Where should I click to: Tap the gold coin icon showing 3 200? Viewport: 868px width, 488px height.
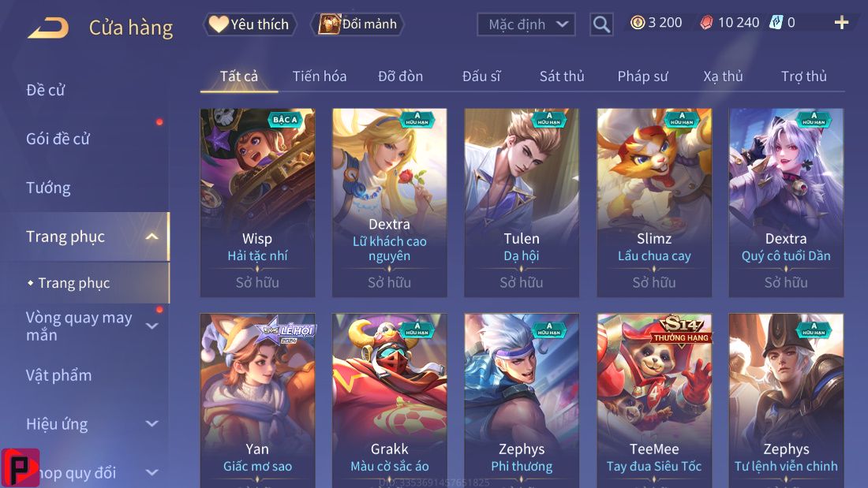(x=638, y=23)
